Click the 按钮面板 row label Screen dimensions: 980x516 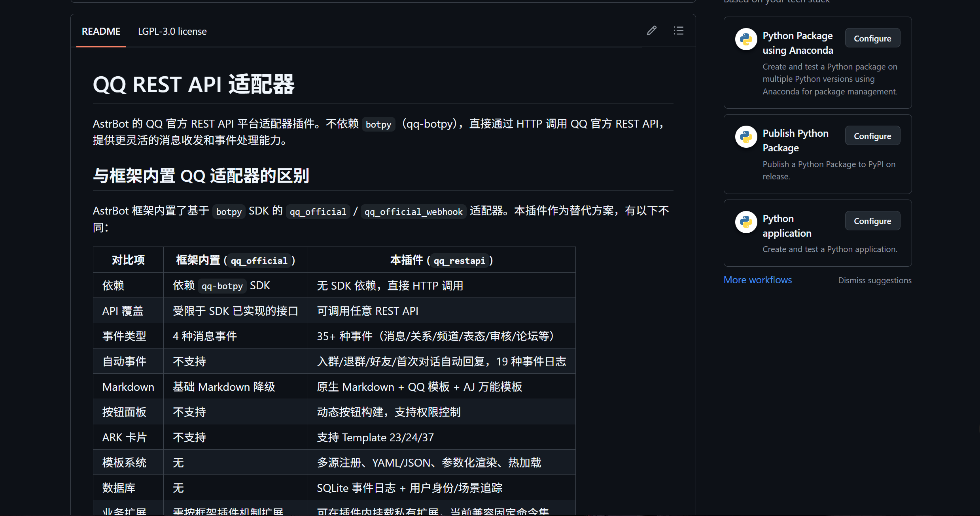tap(128, 412)
